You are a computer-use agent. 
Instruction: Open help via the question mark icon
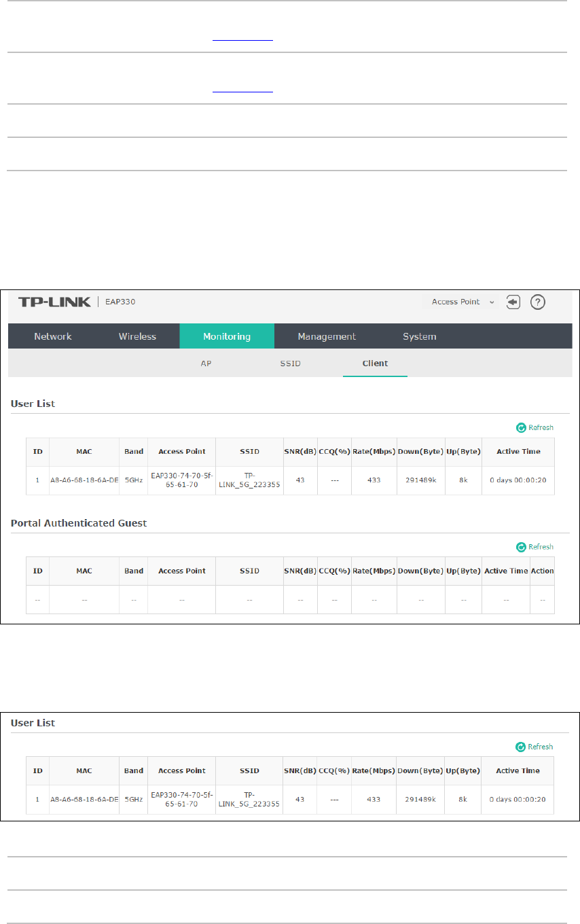538,302
